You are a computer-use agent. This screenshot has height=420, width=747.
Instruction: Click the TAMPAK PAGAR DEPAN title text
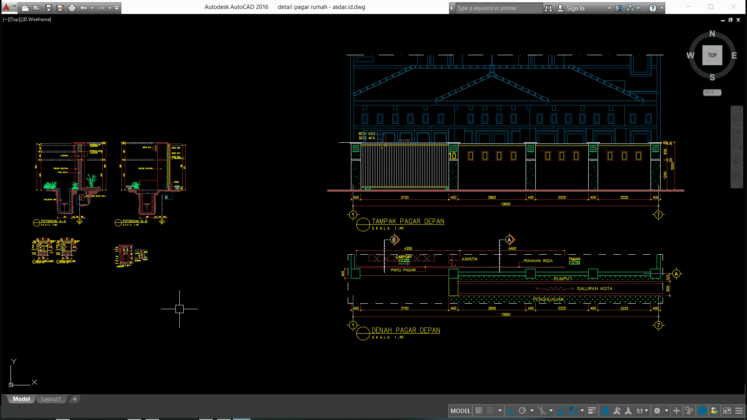click(408, 221)
